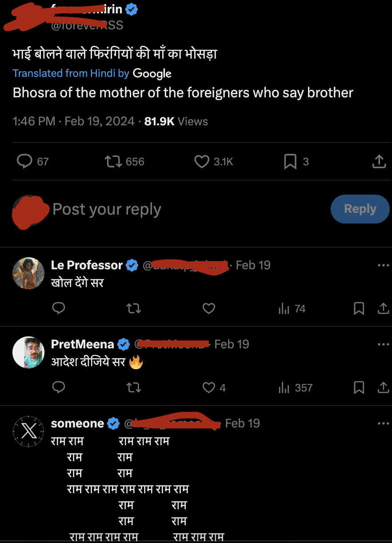This screenshot has height=543, width=392.
Task: Bookmark PretMeena's reply
Action: coord(359,388)
